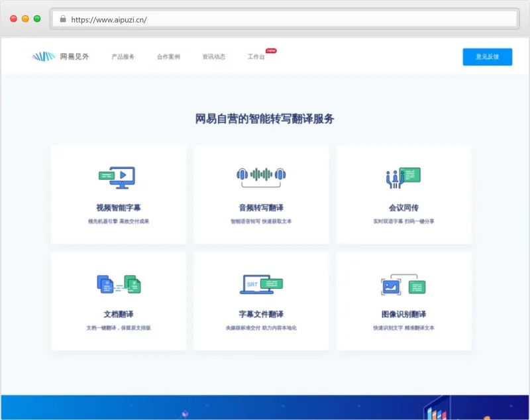Select 资讯动态 in the navigation bar

[212, 57]
